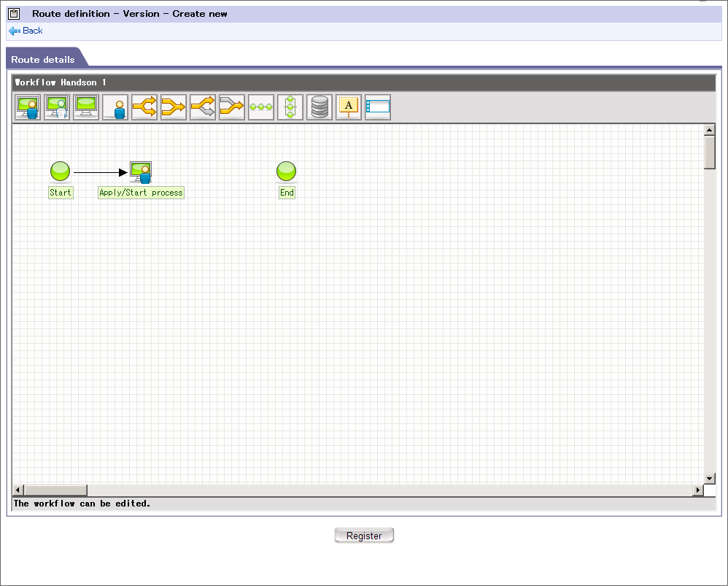Click the canvas scroll down arrow
Viewport: 728px width, 586px height.
pos(710,478)
